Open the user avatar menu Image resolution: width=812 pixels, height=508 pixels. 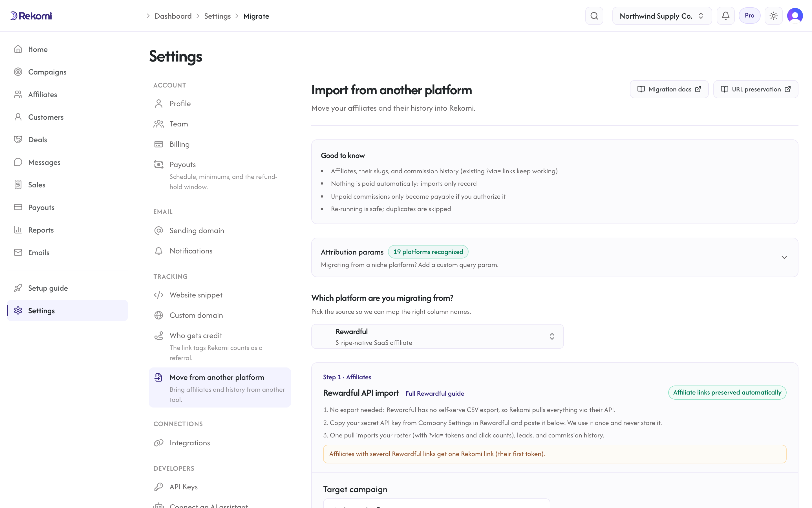point(795,16)
